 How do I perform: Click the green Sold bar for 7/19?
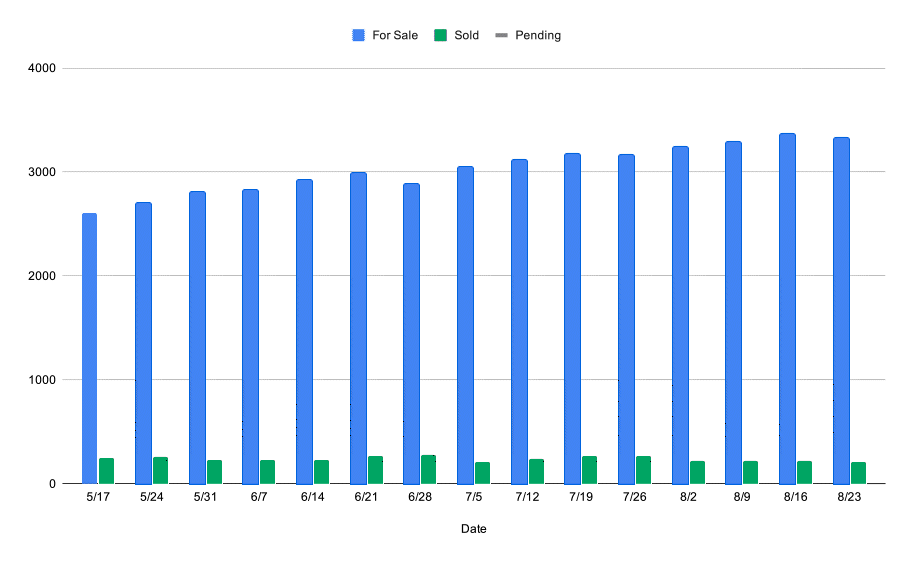tap(589, 470)
